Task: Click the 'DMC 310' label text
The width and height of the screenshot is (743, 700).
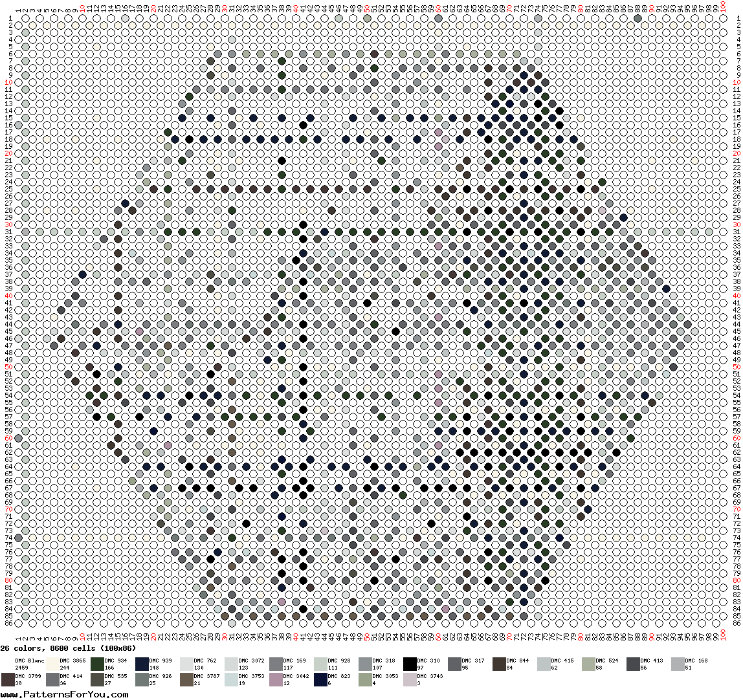Action: pyautogui.click(x=428, y=661)
